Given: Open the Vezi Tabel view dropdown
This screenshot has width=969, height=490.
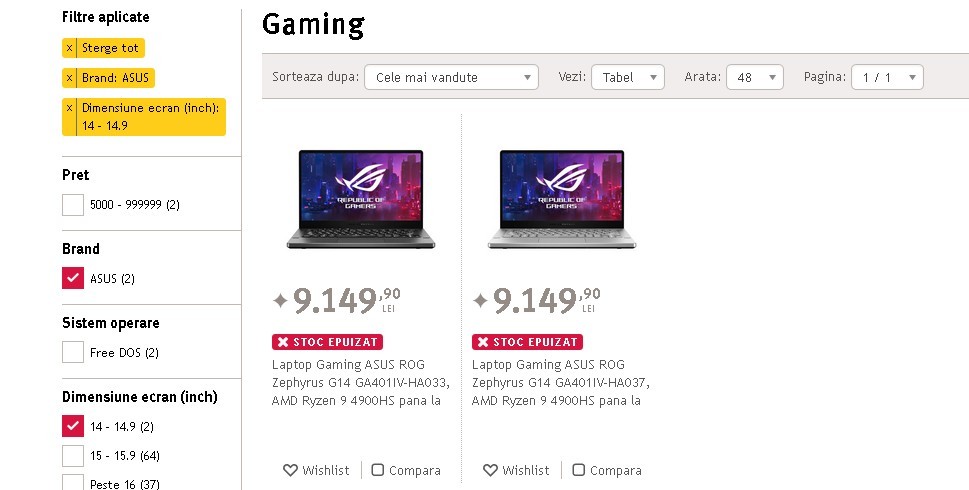Looking at the screenshot, I should pyautogui.click(x=628, y=77).
